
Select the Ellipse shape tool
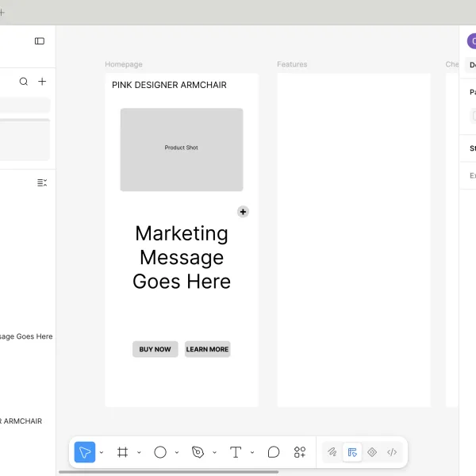click(x=160, y=452)
